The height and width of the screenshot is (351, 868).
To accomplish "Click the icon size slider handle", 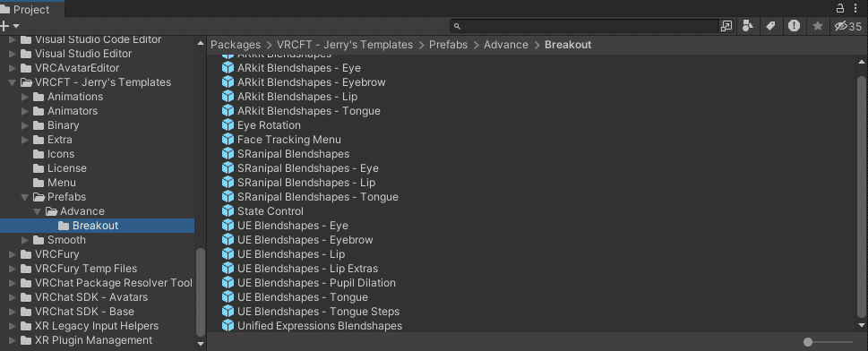I will [x=808, y=342].
